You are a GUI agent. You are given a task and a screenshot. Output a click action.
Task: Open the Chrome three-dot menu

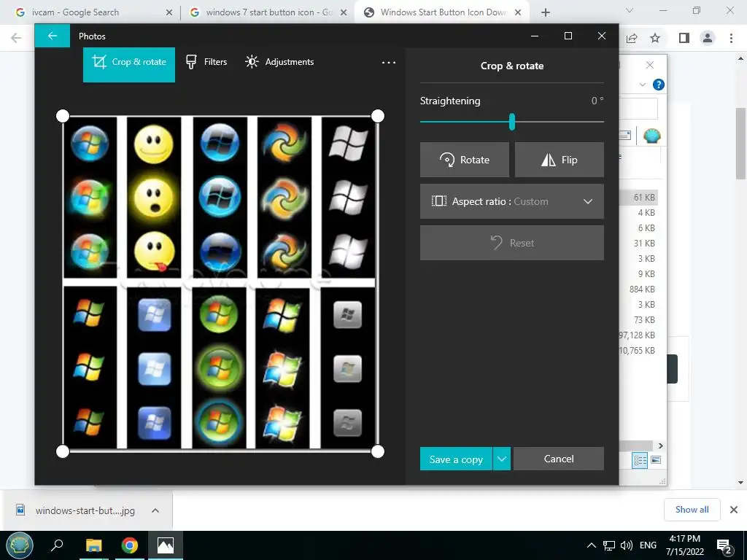coord(731,38)
